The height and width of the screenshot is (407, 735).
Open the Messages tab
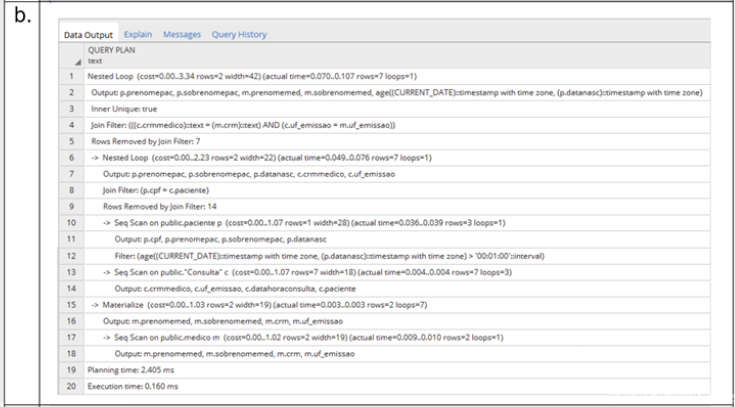pyautogui.click(x=181, y=35)
